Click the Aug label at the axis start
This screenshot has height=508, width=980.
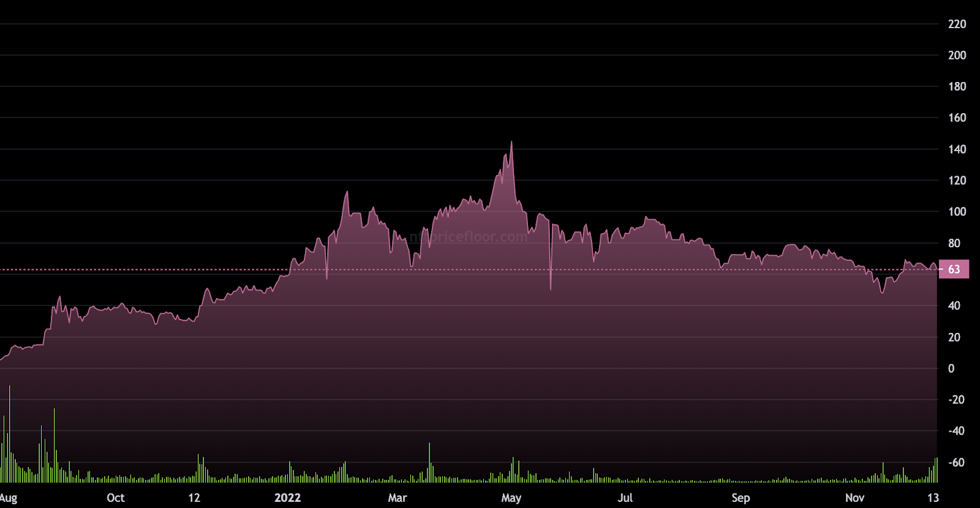pos(9,498)
